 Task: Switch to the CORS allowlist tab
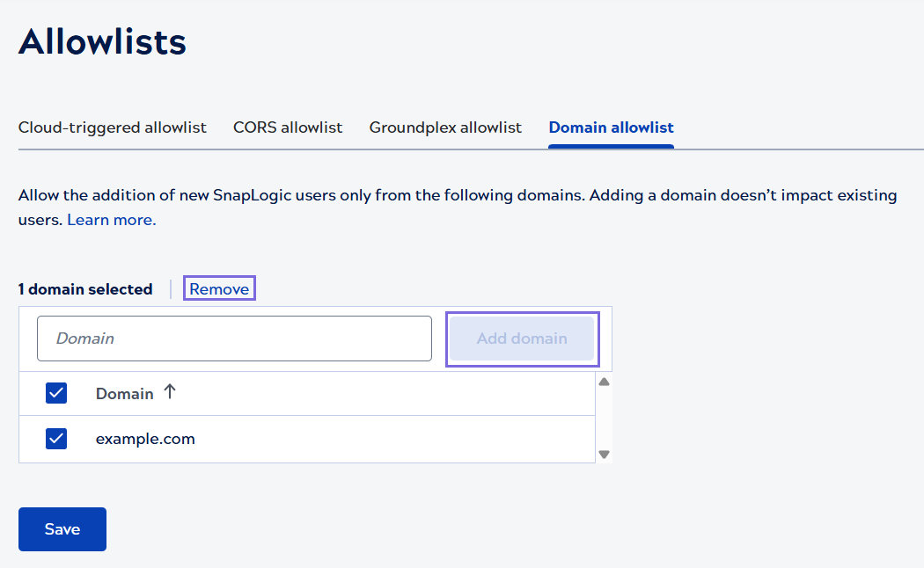point(287,127)
